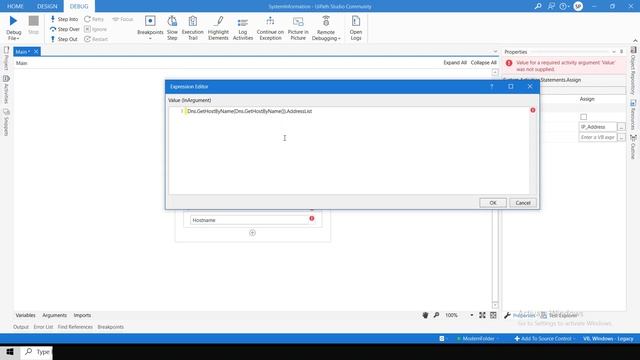Switch to the HOME ribbon tab
This screenshot has height=360, width=640.
click(15, 6)
